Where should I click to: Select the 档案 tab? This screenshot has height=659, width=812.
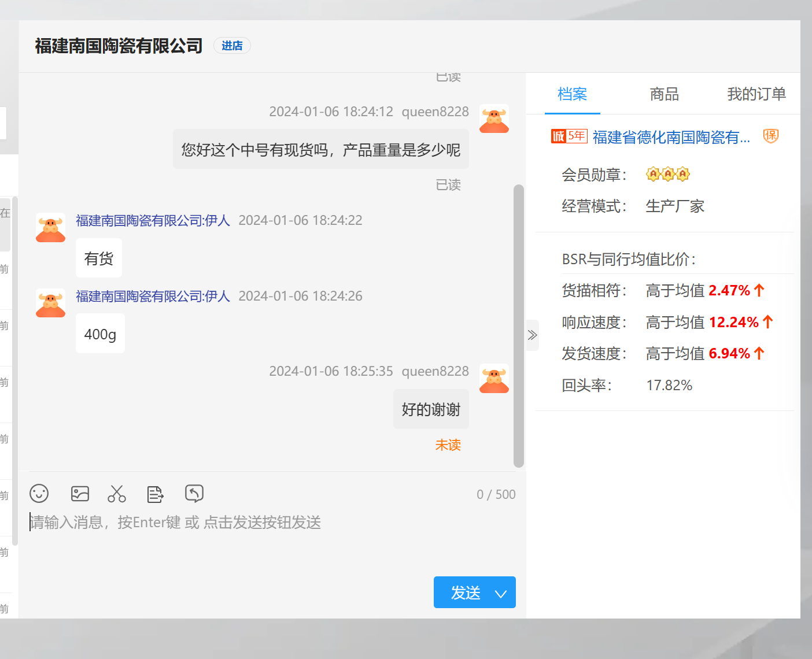tap(572, 94)
